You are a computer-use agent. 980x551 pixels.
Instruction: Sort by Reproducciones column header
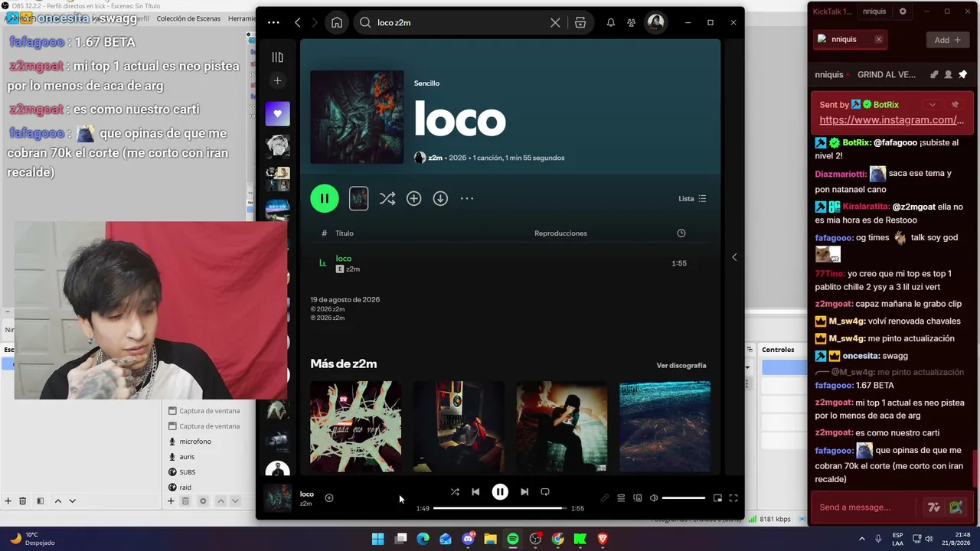560,233
